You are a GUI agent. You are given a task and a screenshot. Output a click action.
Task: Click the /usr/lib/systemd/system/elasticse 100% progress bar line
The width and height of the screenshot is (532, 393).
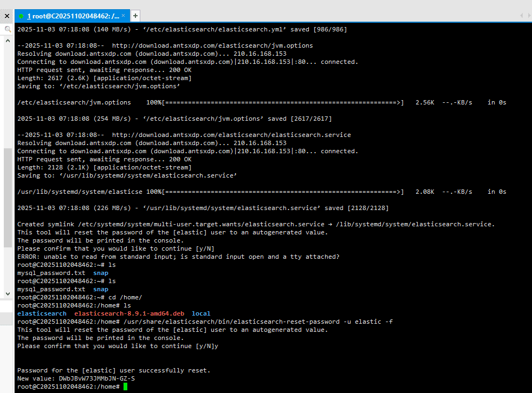point(262,192)
